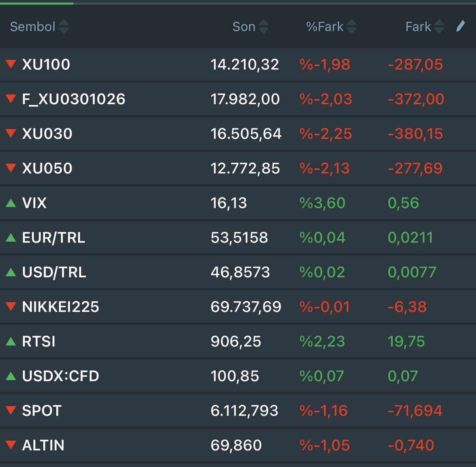476x467 pixels.
Task: Select RTSI value 906,25
Action: (x=236, y=341)
